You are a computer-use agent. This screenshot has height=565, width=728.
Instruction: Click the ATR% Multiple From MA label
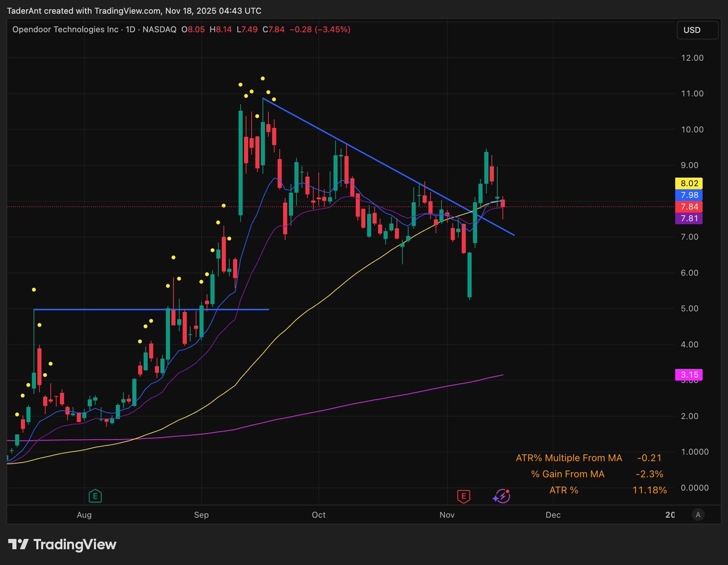569,458
